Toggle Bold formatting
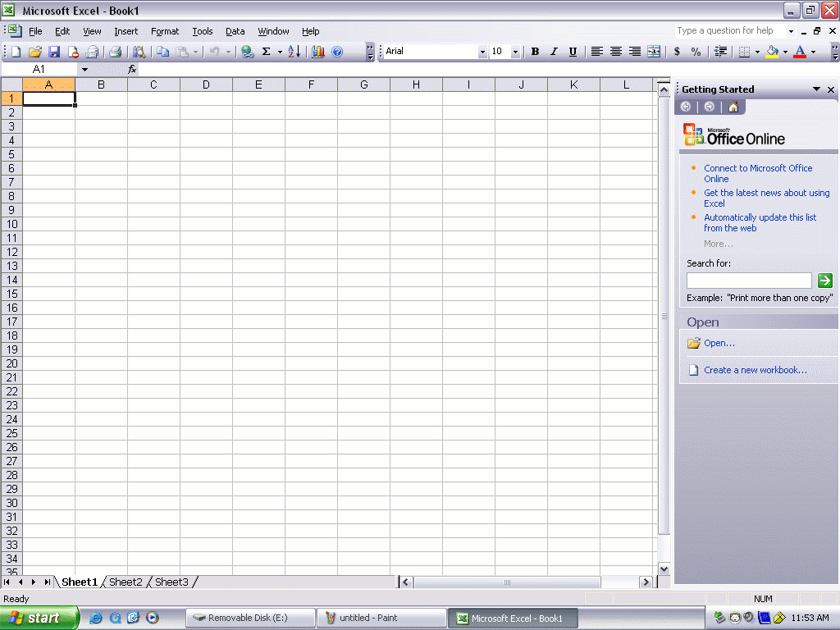 (535, 52)
